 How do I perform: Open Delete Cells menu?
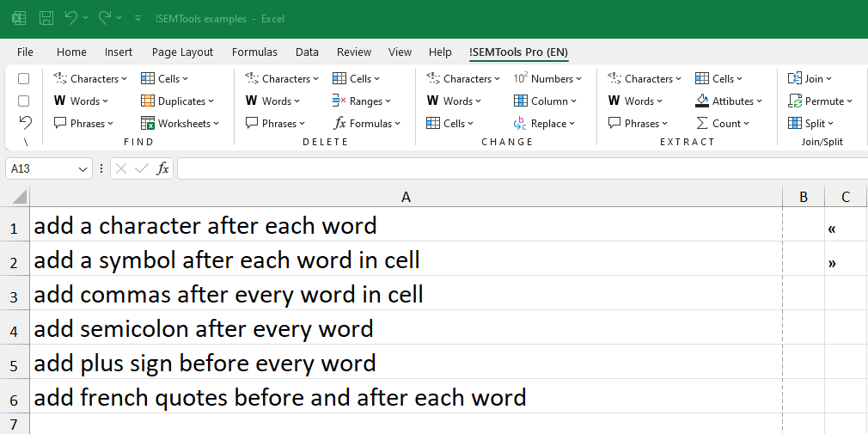[x=356, y=78]
